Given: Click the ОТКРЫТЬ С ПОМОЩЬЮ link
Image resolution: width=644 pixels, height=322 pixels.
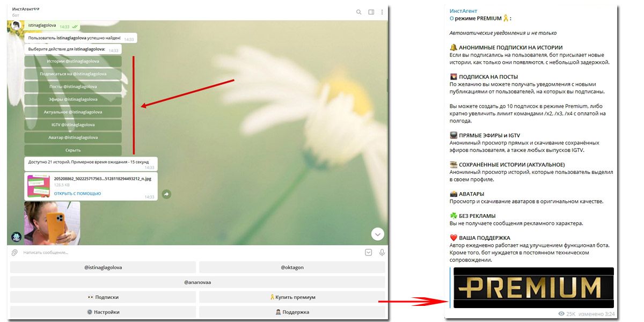Looking at the screenshot, I should click(77, 194).
